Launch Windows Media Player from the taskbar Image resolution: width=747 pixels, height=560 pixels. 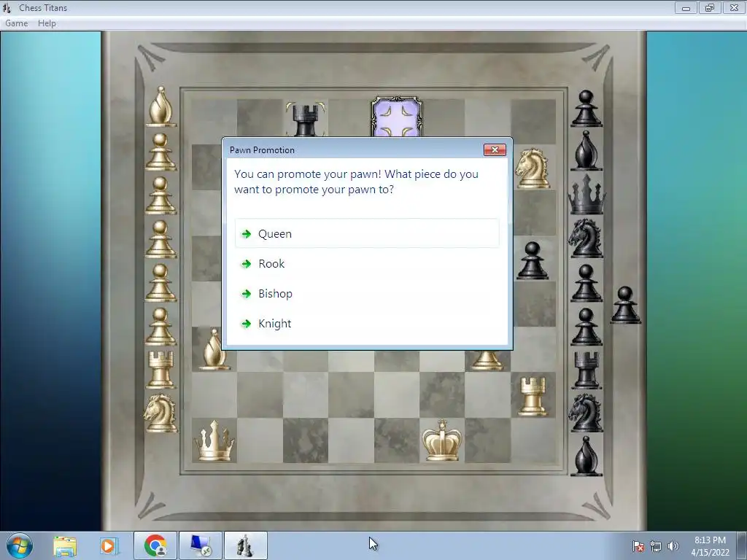(x=109, y=545)
